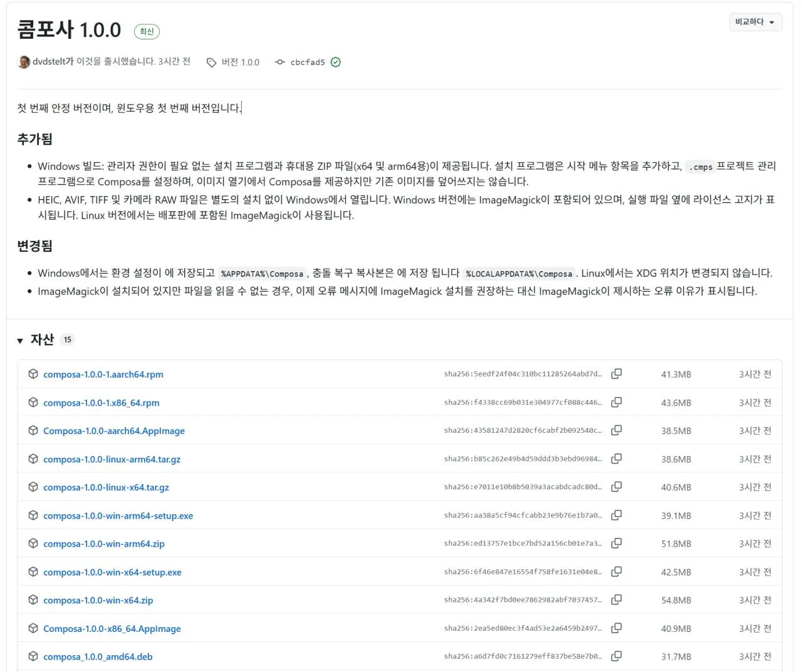Copy SHA256 for composa-1.0.0-1.x86_64.rpm

[x=617, y=402]
